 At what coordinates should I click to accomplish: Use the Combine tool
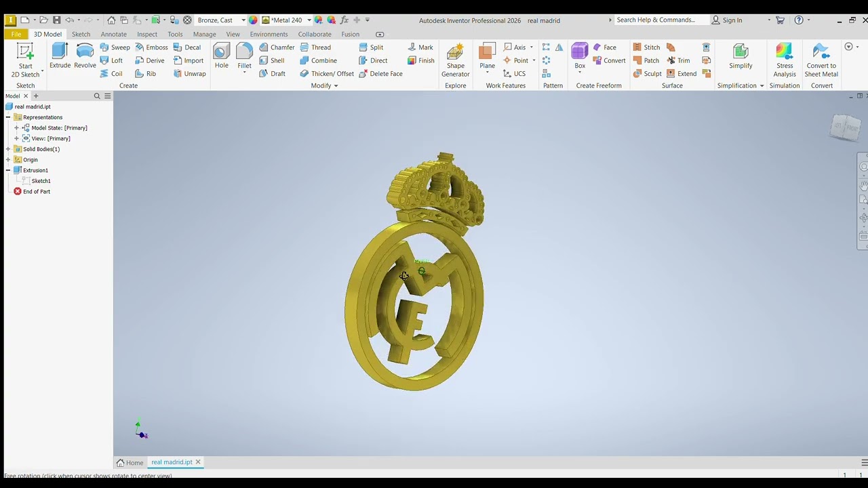pos(318,60)
